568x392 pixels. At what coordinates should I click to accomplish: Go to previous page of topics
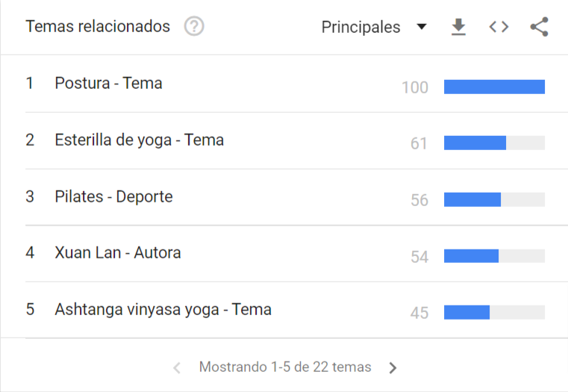pyautogui.click(x=177, y=367)
